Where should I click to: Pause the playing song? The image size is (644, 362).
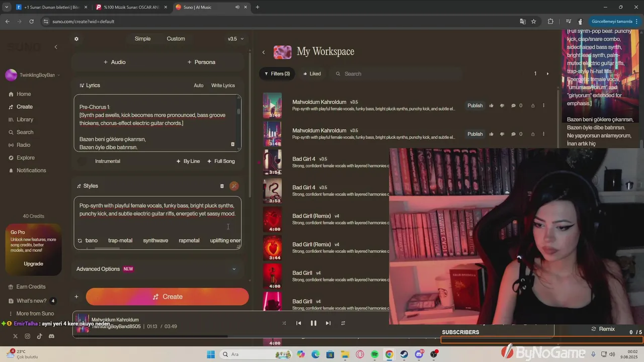point(313,323)
